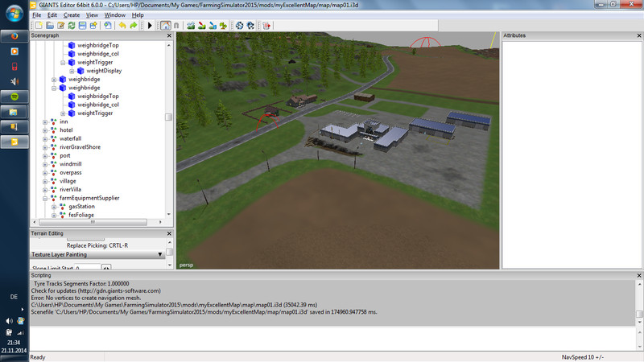The height and width of the screenshot is (362, 644).
Task: Close the Terrain Editing panel
Action: [x=169, y=233]
